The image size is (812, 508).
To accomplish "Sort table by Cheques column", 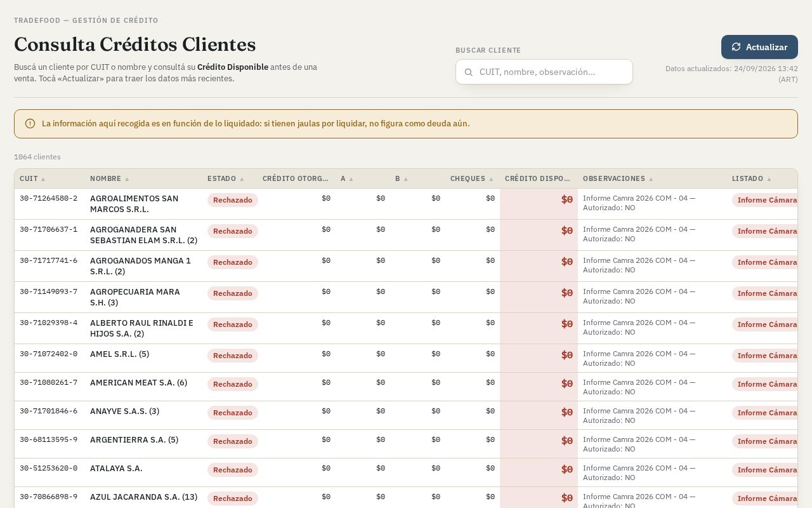I will pyautogui.click(x=472, y=178).
